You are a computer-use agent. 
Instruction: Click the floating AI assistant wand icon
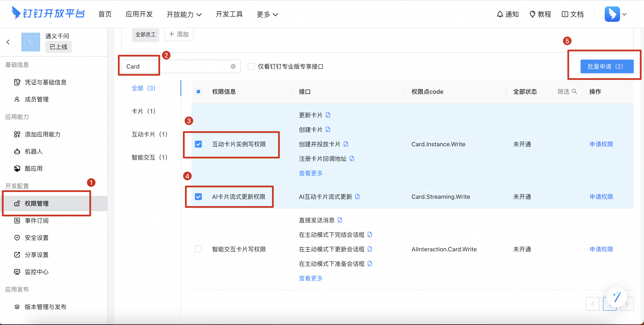click(x=616, y=297)
